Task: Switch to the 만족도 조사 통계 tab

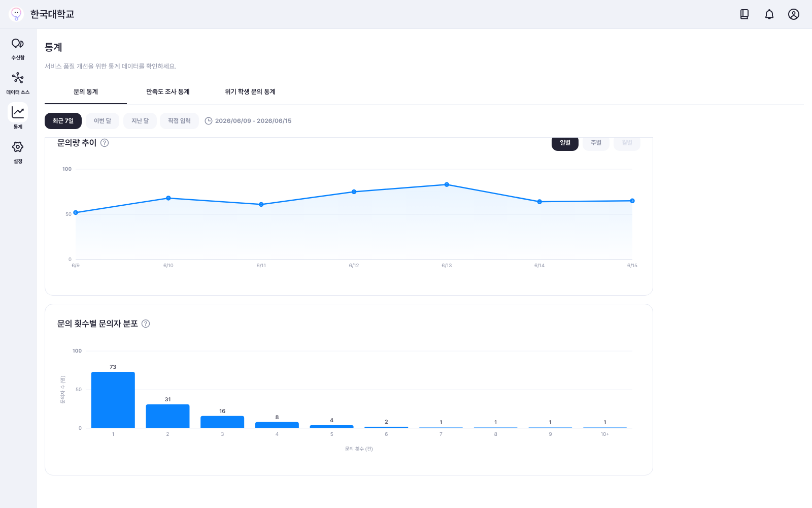Action: coord(168,92)
